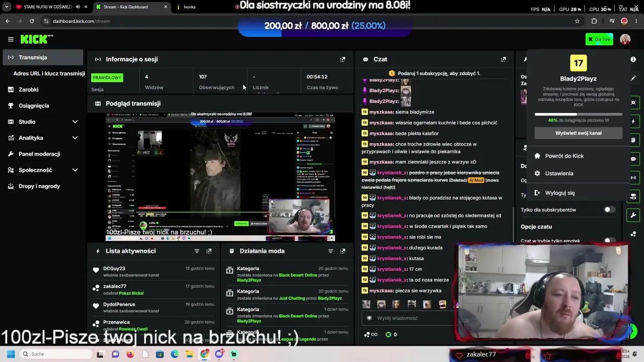Click the wrench icon in the right toolbar
The width and height of the screenshot is (644, 362).
coord(633,215)
